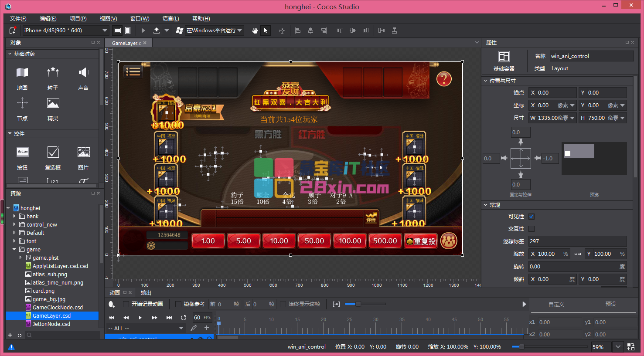Click the publish/upload icon in toolbar
The width and height of the screenshot is (644, 356).
coord(157,31)
